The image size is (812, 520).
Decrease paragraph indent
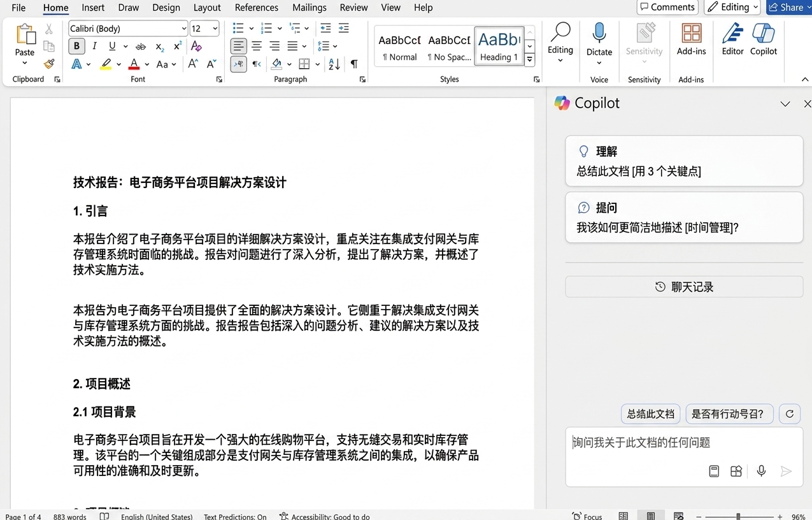point(325,28)
